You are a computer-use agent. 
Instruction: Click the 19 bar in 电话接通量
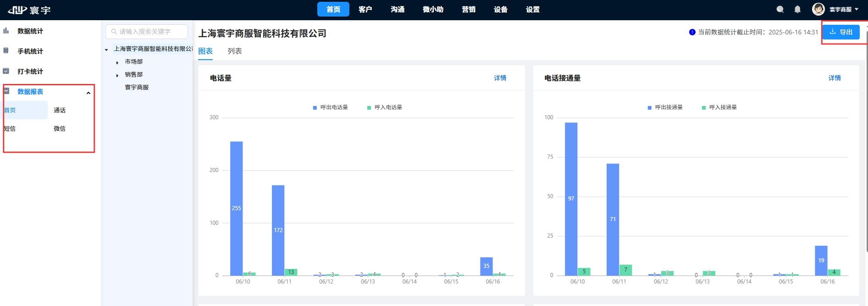click(x=821, y=261)
